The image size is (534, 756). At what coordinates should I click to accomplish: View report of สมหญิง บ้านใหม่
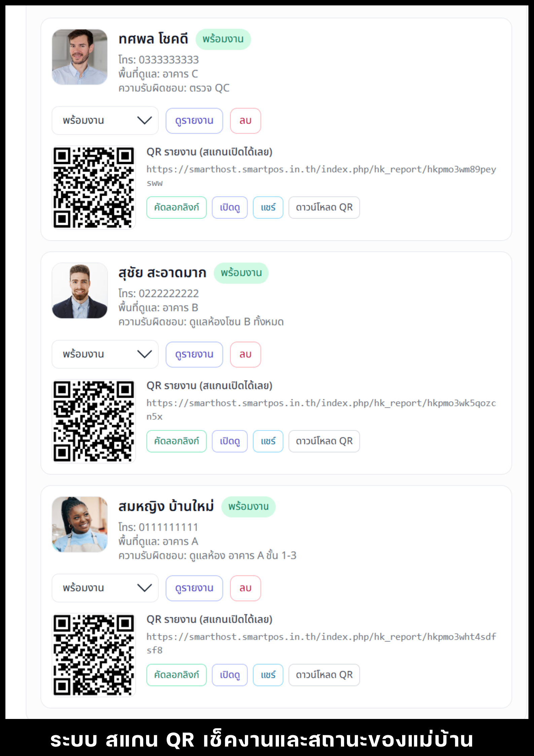(x=194, y=588)
